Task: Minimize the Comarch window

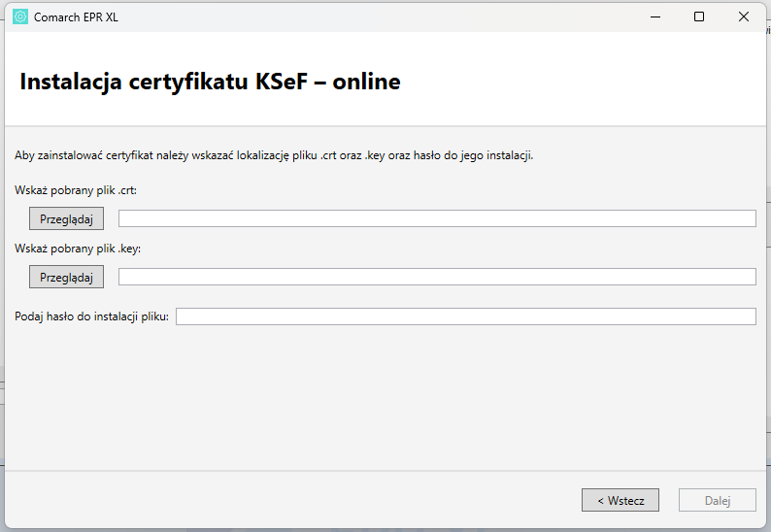Action: pyautogui.click(x=655, y=17)
